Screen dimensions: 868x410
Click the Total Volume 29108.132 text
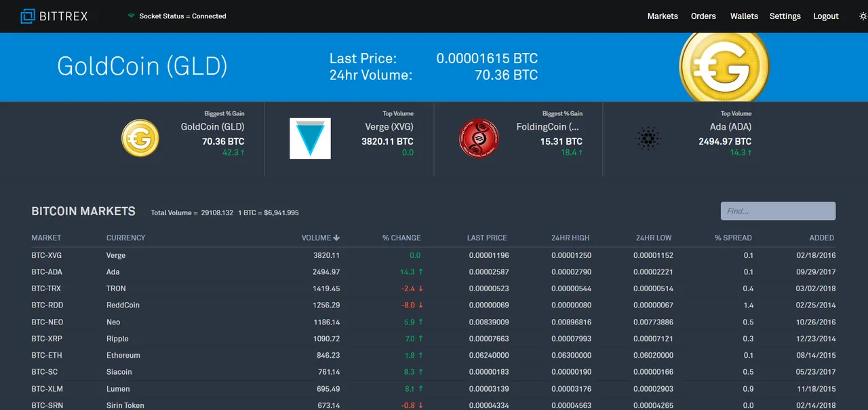coord(192,213)
